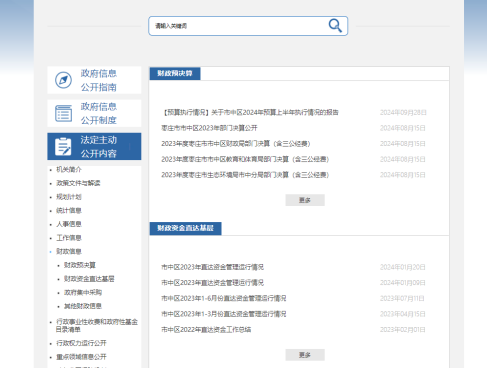Click 更多 button under 财政预决算 list

point(305,200)
